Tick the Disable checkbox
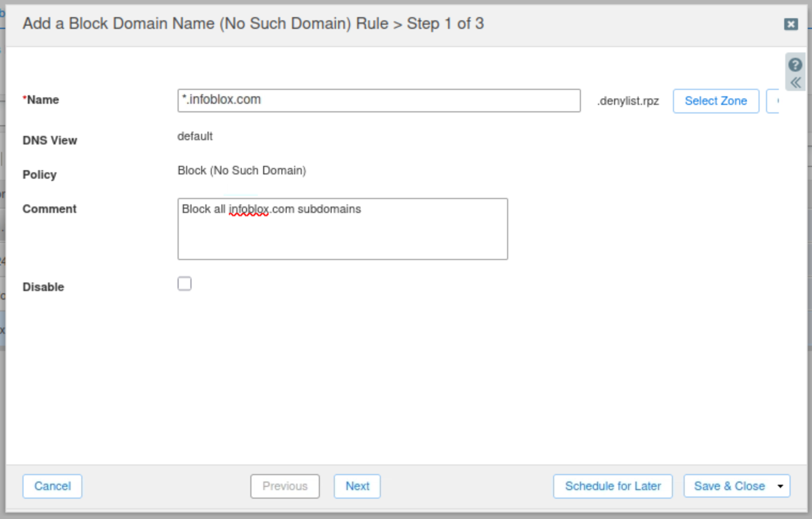Screen dimensions: 812x519 click(185, 284)
